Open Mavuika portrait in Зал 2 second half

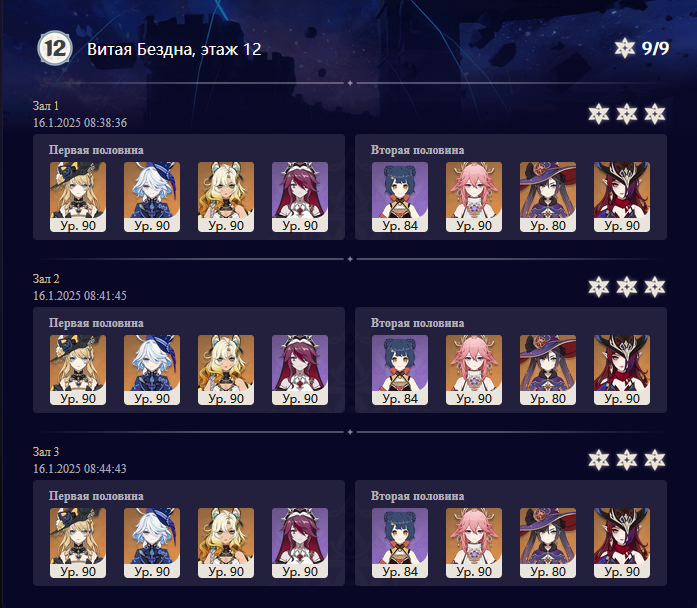click(622, 370)
